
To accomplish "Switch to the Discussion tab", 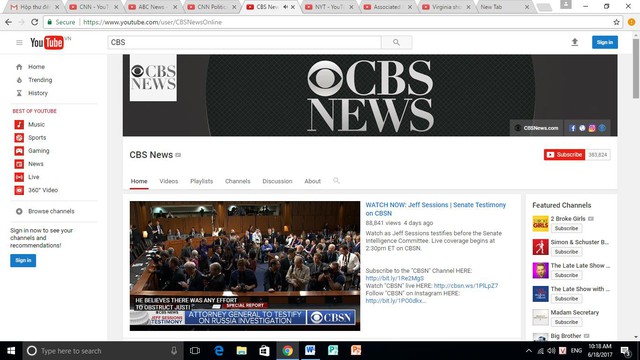I will [x=277, y=181].
